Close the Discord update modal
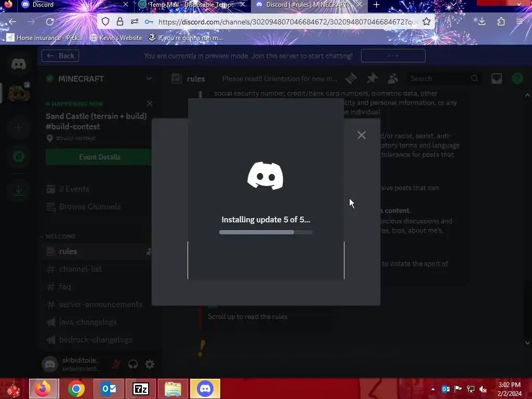The image size is (532, 399). (x=362, y=135)
